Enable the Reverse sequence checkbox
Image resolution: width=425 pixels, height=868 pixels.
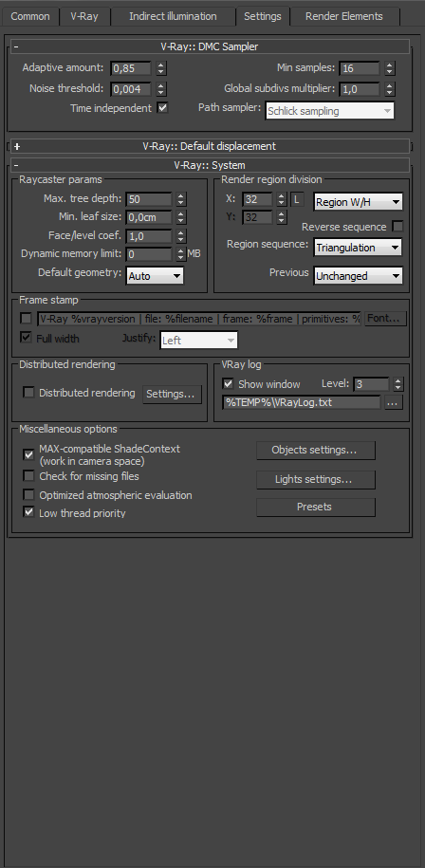click(x=397, y=226)
